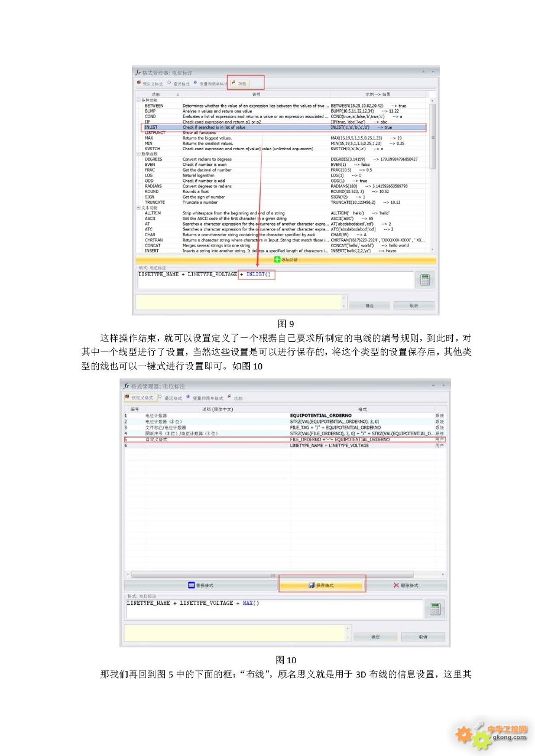Select the BETWEEN function row

coord(285,106)
